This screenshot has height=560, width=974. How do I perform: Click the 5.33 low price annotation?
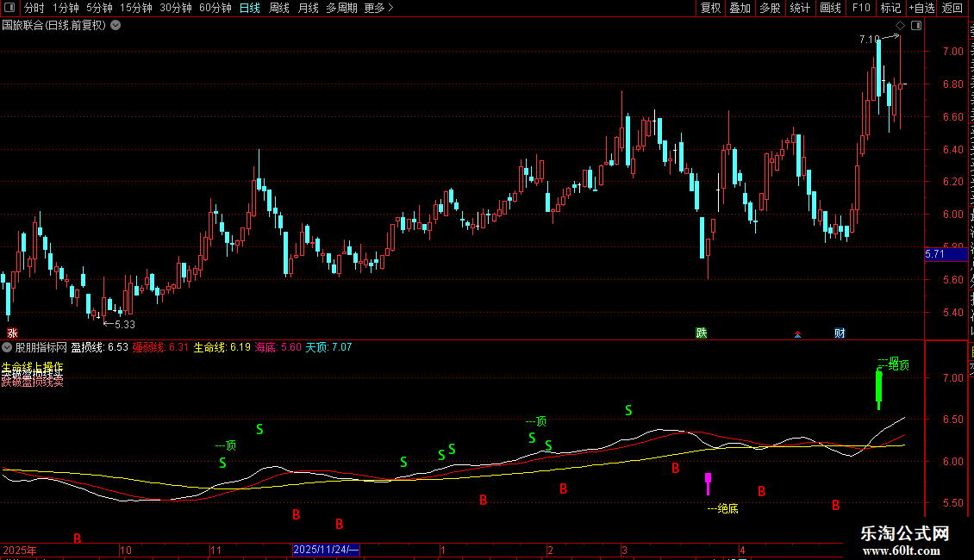point(125,324)
